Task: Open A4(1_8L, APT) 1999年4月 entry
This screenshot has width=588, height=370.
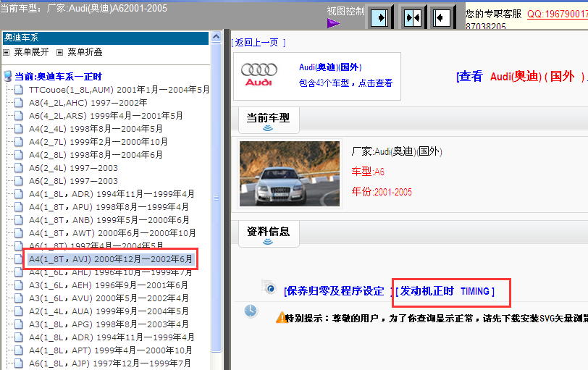Action: pyautogui.click(x=110, y=350)
